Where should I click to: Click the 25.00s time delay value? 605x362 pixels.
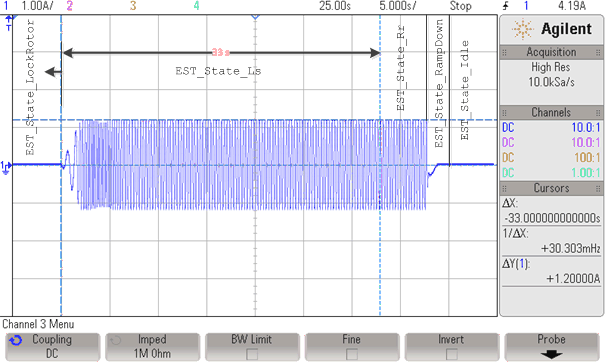pyautogui.click(x=335, y=6)
